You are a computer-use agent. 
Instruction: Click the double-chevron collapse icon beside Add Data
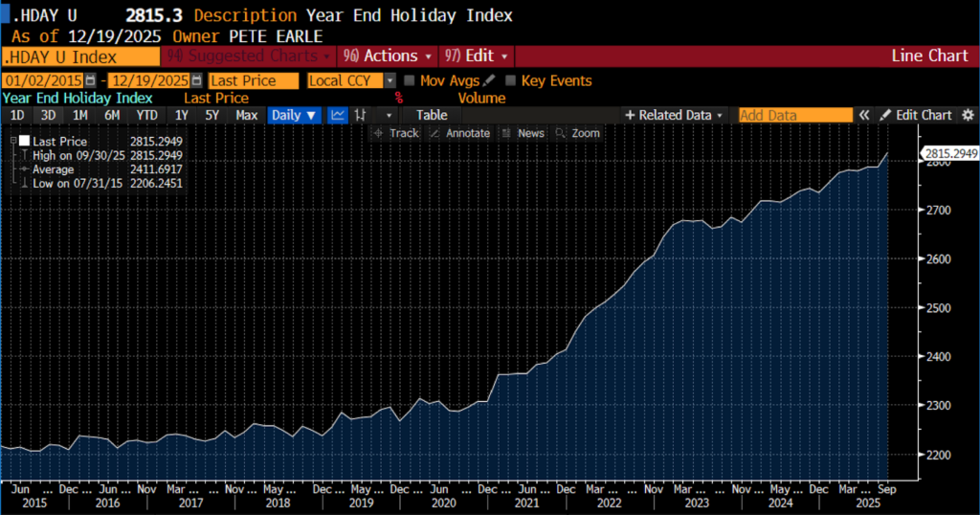[x=863, y=115]
